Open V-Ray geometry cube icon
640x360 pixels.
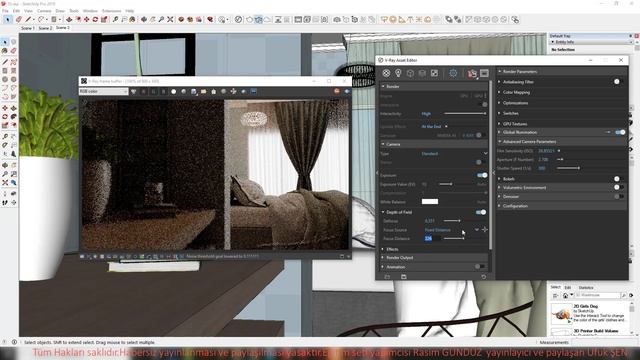coord(410,73)
